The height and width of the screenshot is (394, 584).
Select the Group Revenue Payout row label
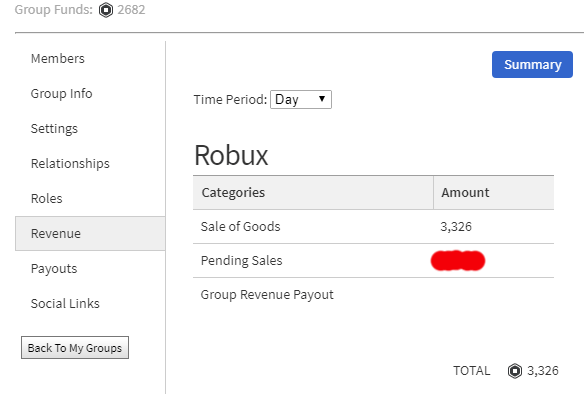(x=267, y=295)
